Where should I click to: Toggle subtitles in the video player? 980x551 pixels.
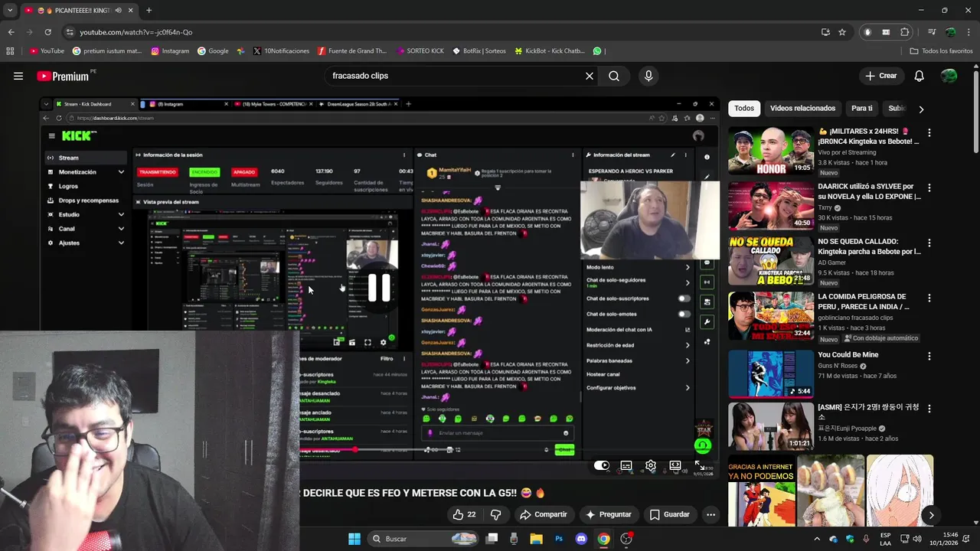coord(626,465)
